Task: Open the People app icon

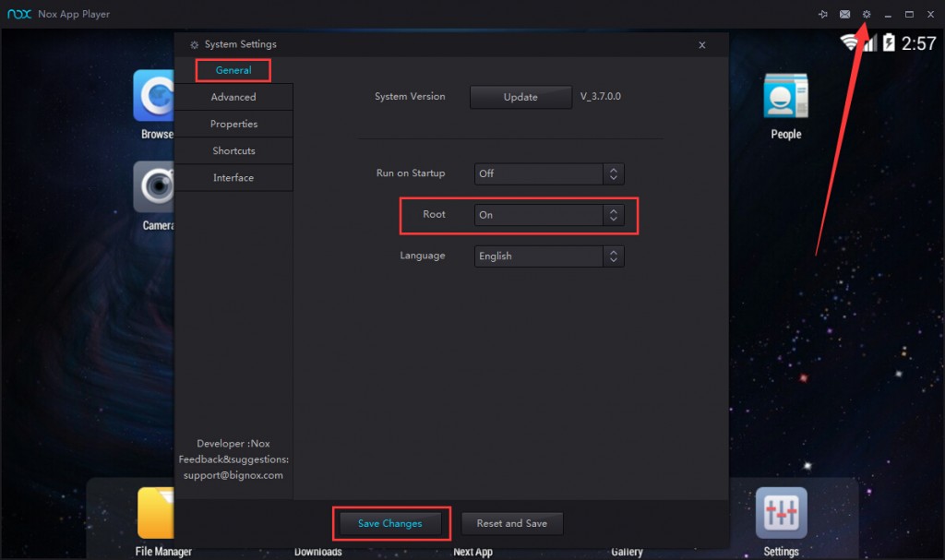Action: 785,98
